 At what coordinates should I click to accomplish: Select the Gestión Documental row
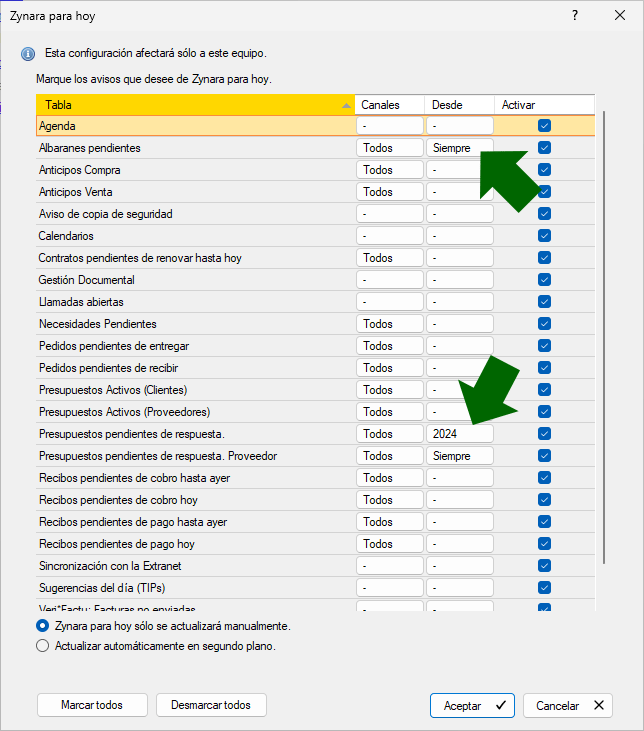pyautogui.click(x=190, y=280)
